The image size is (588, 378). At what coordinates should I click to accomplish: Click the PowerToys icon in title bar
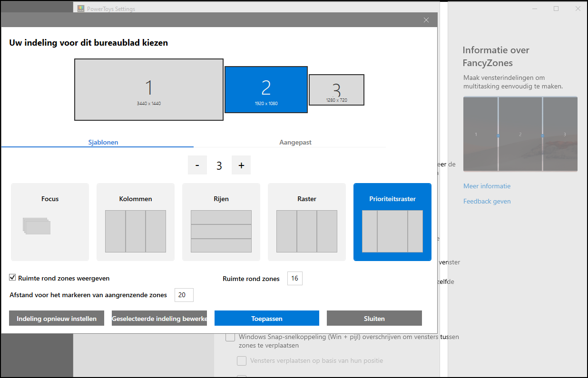[81, 9]
